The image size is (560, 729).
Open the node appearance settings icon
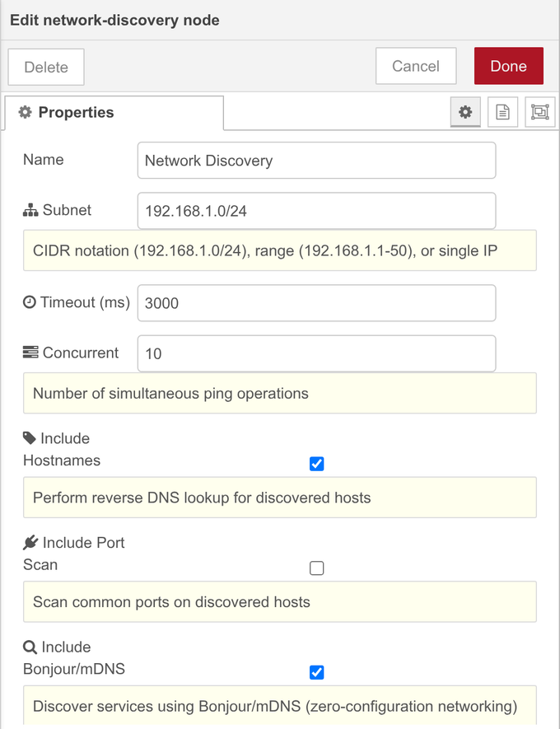coord(539,112)
